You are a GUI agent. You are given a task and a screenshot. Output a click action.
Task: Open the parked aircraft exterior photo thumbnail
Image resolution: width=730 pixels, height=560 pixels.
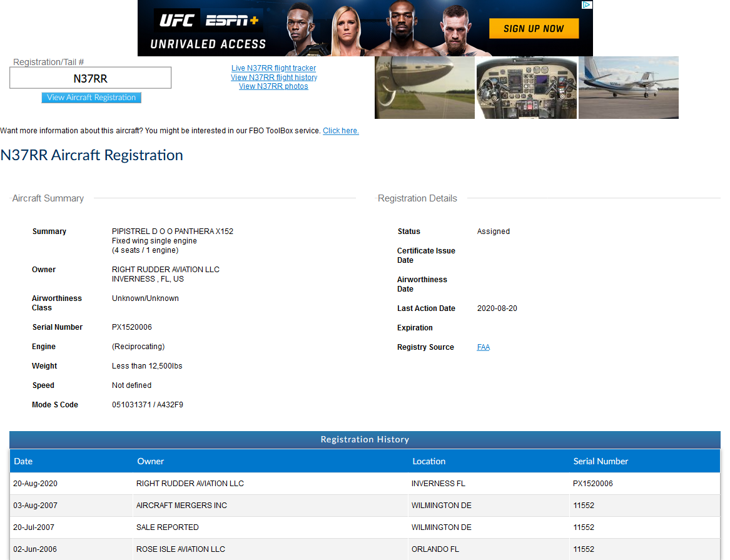click(629, 88)
